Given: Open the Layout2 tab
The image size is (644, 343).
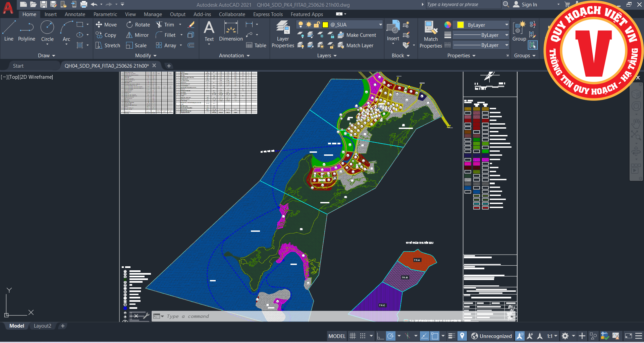Looking at the screenshot, I should click(43, 326).
